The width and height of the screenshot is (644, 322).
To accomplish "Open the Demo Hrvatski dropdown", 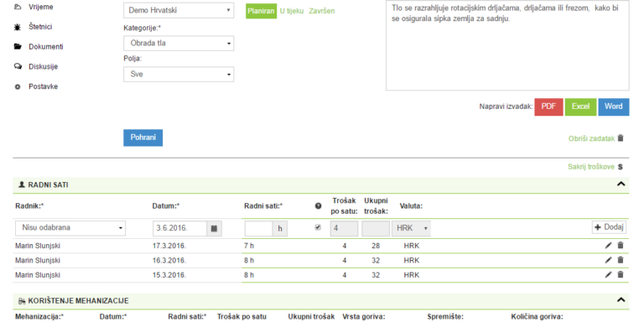I will (x=179, y=10).
